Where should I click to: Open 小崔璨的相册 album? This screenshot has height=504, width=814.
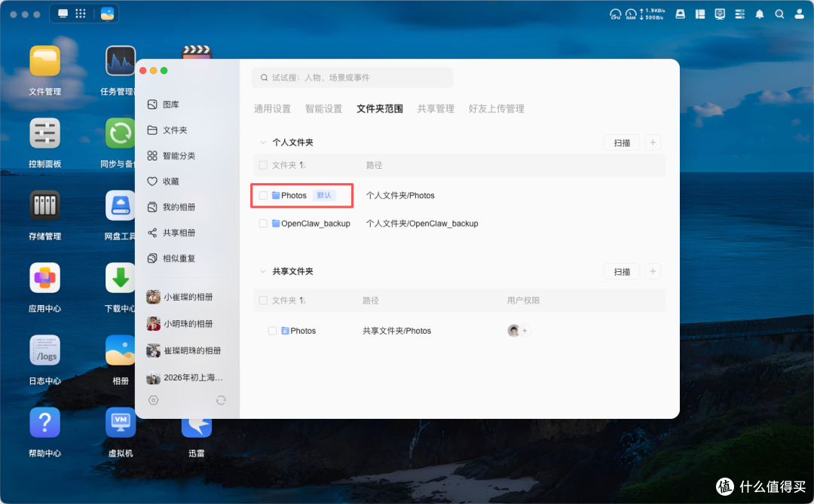pyautogui.click(x=180, y=297)
